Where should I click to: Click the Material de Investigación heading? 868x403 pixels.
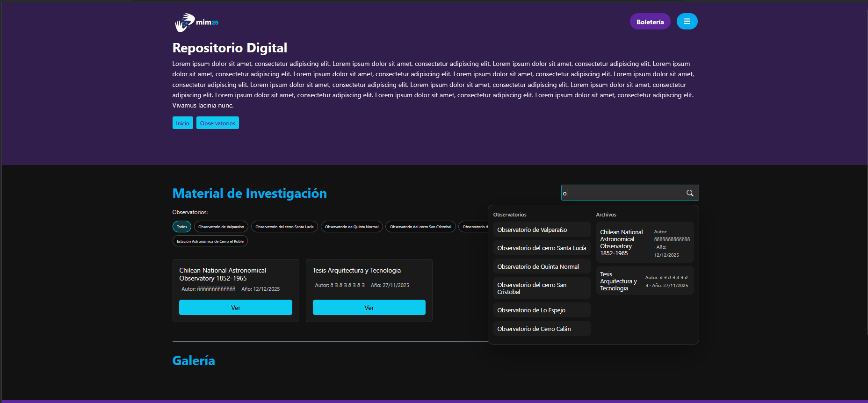tap(250, 194)
